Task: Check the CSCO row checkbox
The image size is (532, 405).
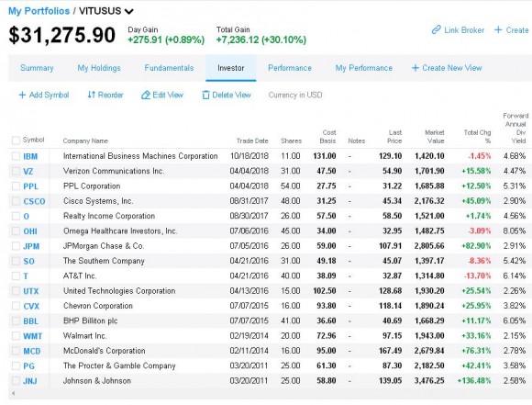Action: click(16, 201)
